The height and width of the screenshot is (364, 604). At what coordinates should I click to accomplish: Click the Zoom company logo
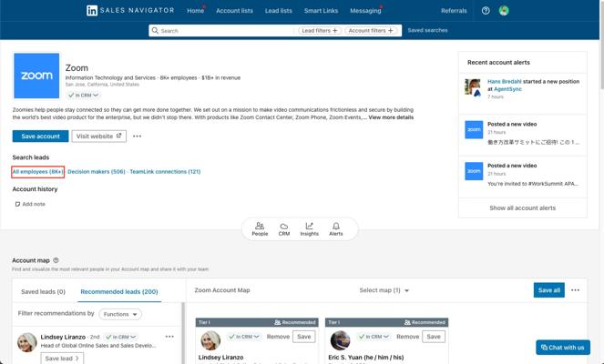[36, 76]
